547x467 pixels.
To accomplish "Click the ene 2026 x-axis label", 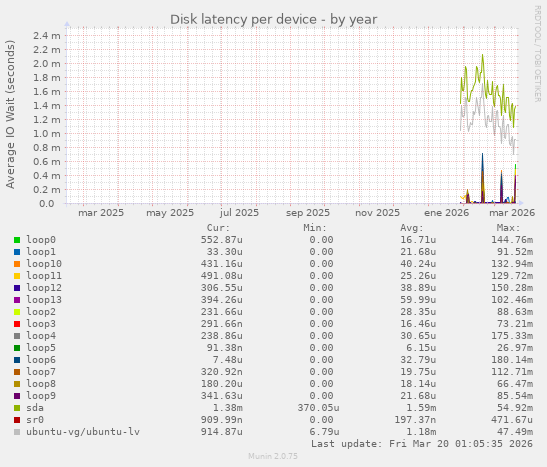I will click(x=447, y=212).
